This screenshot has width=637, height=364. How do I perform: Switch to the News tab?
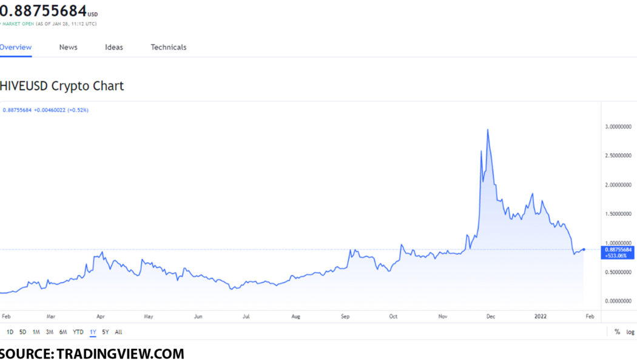tap(68, 47)
